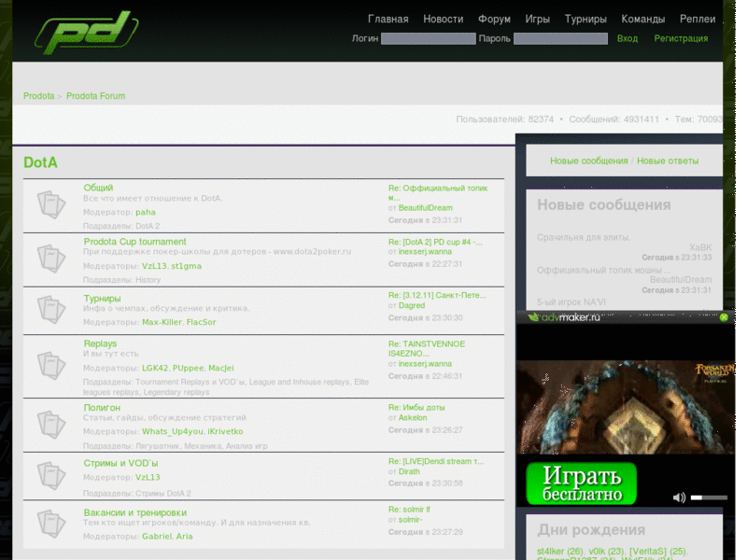The image size is (747, 560).
Task: Open moderator paha's profile link
Action: pyautogui.click(x=147, y=212)
